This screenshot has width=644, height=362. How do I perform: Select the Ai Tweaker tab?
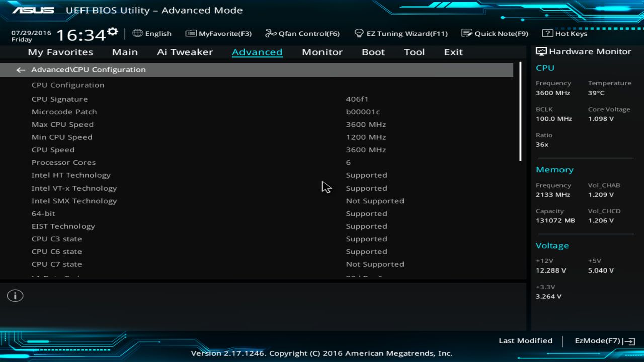(185, 52)
